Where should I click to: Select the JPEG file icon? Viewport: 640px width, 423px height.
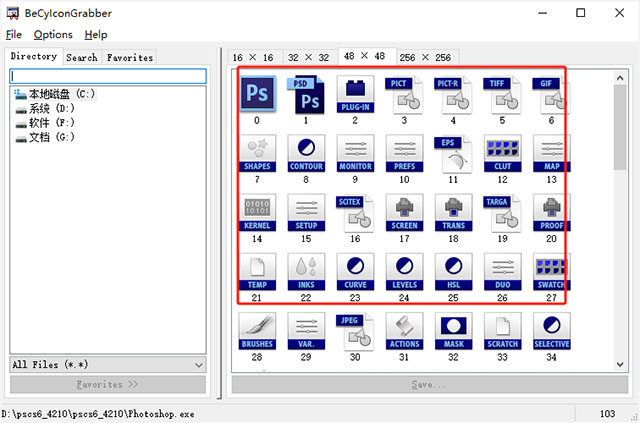pos(355,329)
